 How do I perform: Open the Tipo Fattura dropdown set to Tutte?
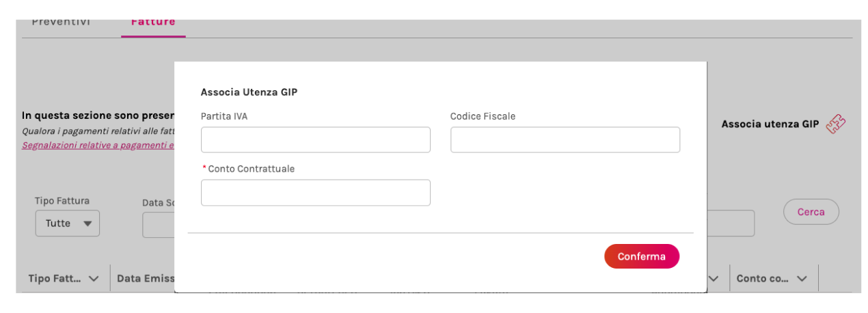click(68, 223)
